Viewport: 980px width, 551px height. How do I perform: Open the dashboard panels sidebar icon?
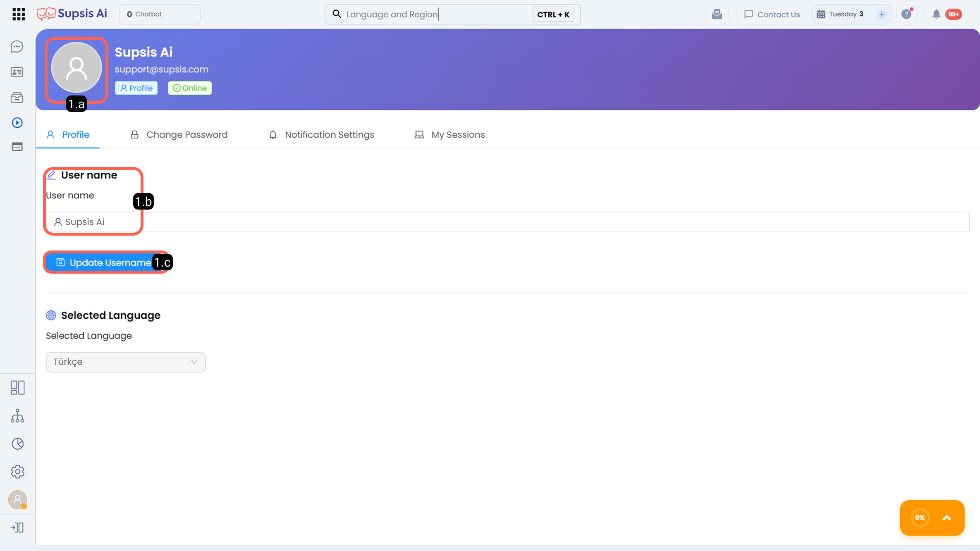(x=17, y=387)
